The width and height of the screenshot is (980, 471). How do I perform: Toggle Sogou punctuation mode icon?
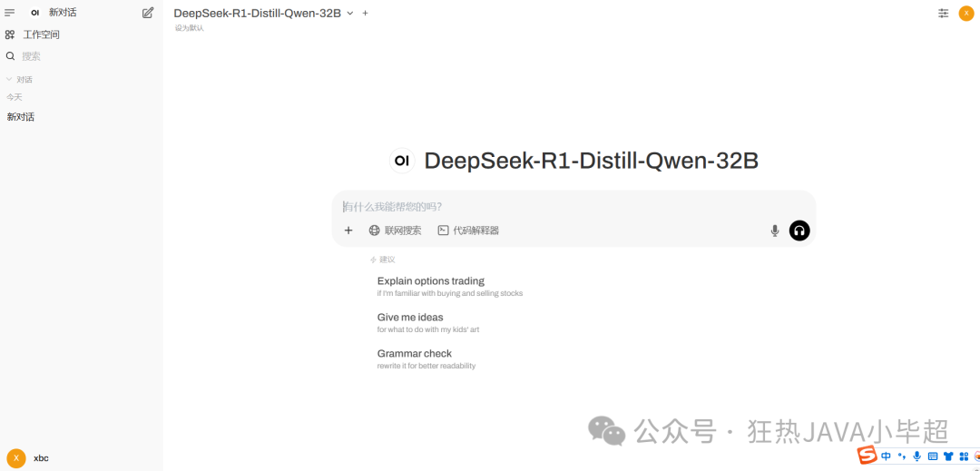pyautogui.click(x=901, y=456)
